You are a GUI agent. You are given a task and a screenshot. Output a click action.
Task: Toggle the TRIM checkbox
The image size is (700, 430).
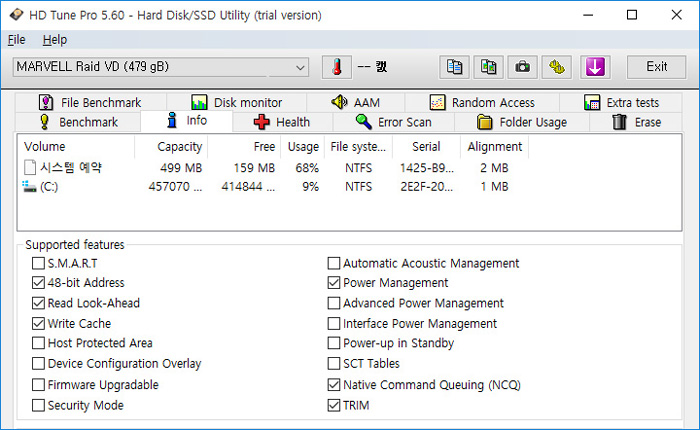(x=334, y=405)
